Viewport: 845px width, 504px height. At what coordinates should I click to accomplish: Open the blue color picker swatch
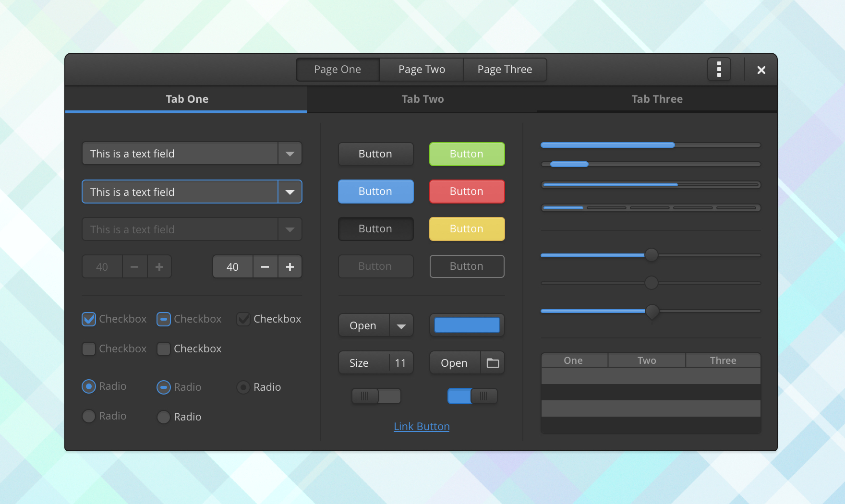[467, 325]
